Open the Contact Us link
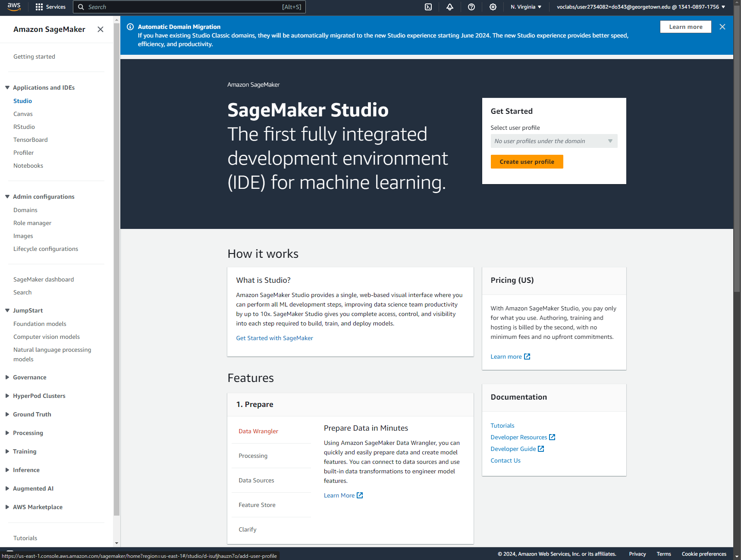 pyautogui.click(x=505, y=460)
